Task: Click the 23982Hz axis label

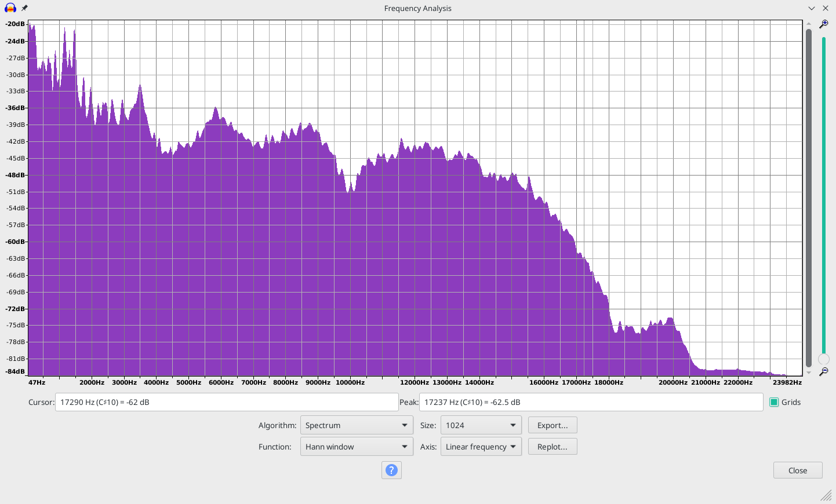Action: [787, 382]
